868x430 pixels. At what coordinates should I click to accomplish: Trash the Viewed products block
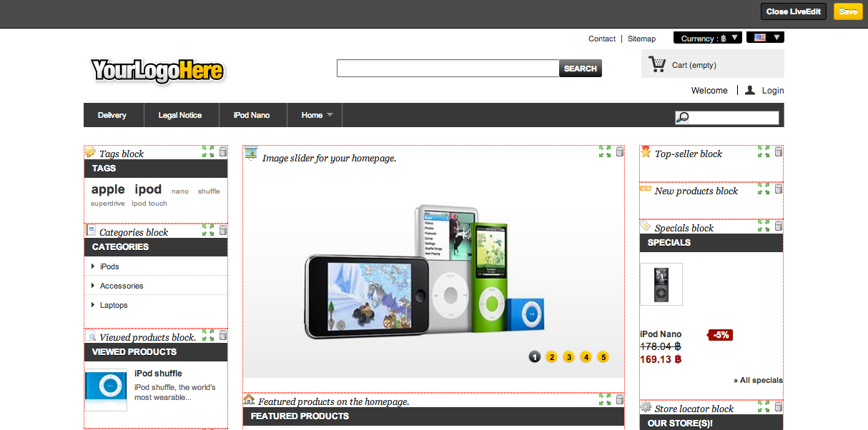click(222, 335)
